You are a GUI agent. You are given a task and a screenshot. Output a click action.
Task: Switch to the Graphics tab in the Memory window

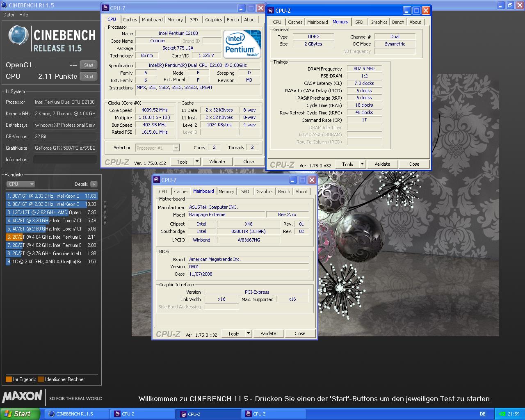pos(379,22)
